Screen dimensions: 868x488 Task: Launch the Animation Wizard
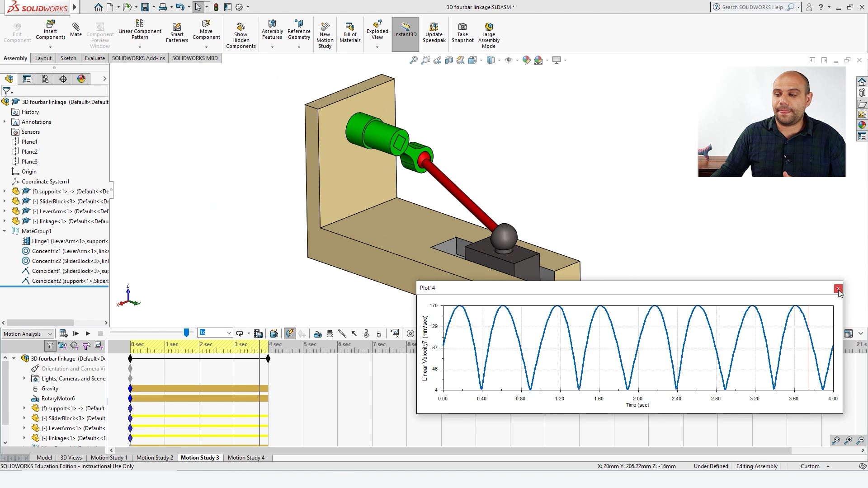coord(274,334)
